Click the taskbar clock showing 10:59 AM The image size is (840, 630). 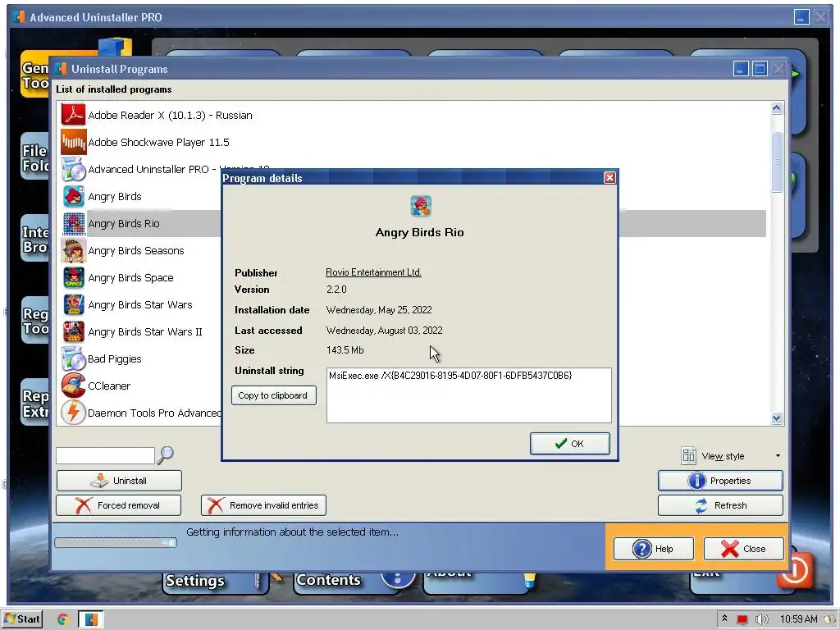coord(799,619)
